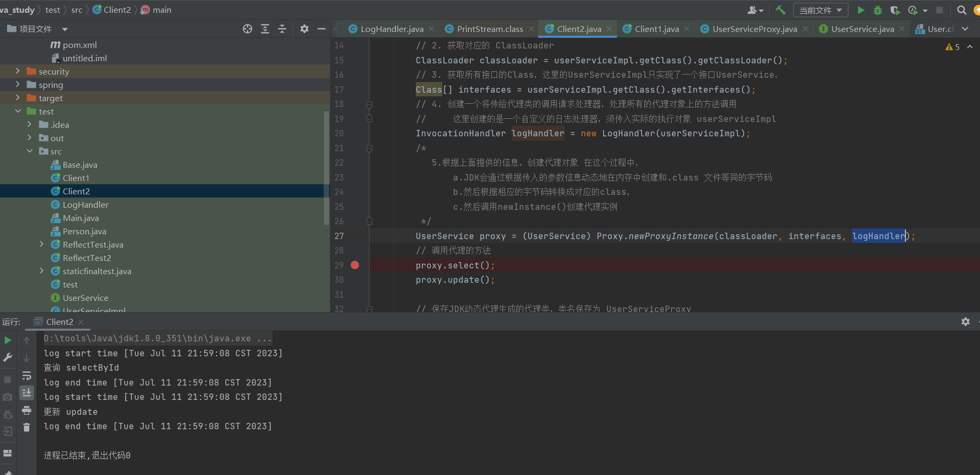Open project panel settings gear
Image resolution: width=980 pixels, height=475 pixels.
(x=304, y=29)
